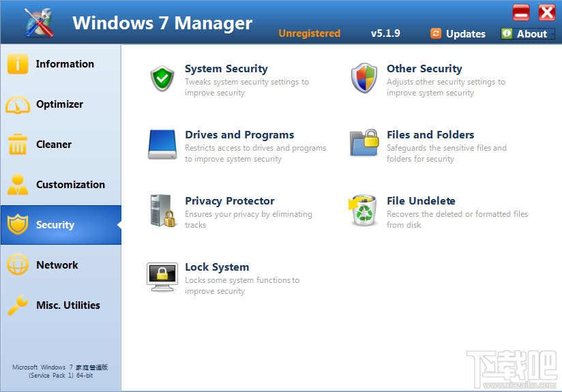Image resolution: width=562 pixels, height=392 pixels.
Task: Click the Network globe icon
Action: pyautogui.click(x=18, y=265)
